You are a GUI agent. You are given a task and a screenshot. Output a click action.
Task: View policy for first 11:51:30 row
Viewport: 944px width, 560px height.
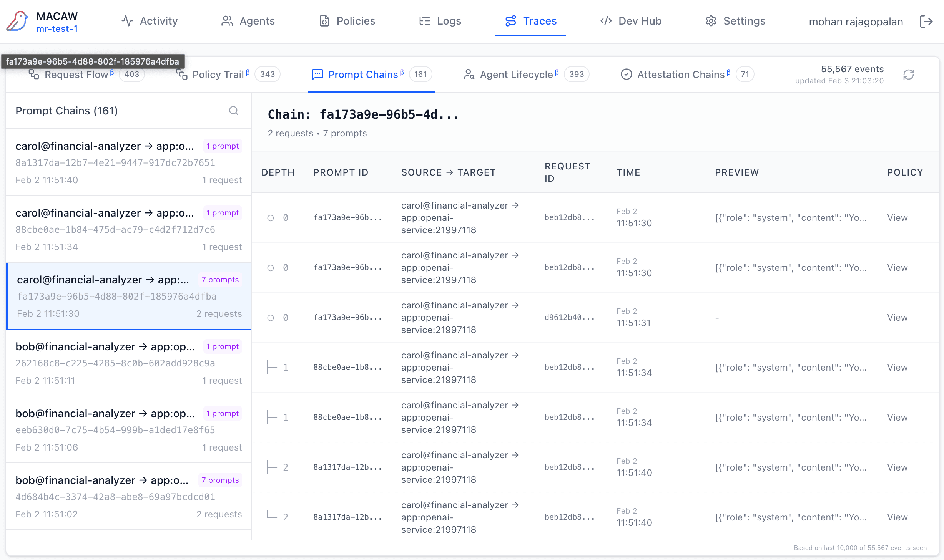897,218
